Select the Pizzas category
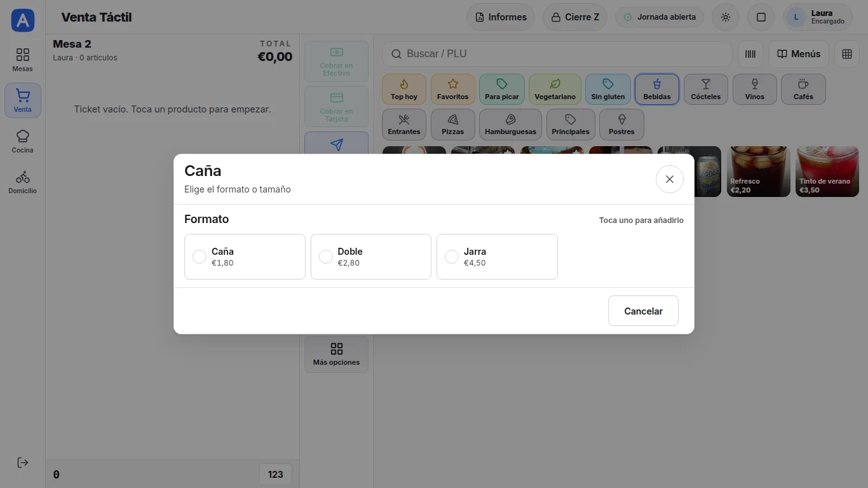The height and width of the screenshot is (488, 868). click(x=453, y=124)
